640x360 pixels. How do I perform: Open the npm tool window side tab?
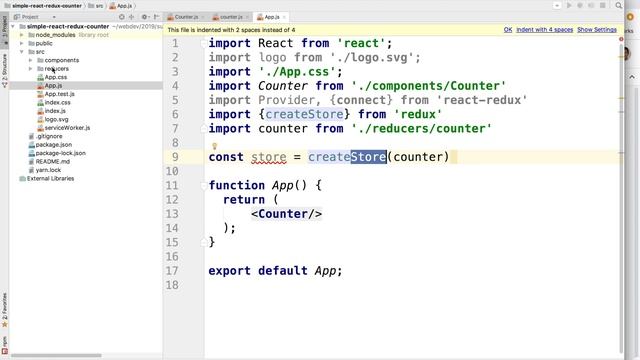4,344
